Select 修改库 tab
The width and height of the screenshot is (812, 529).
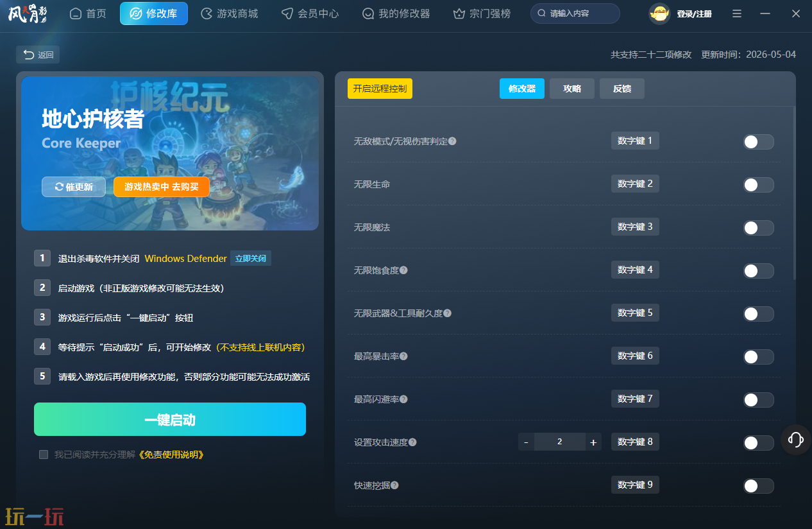tap(154, 13)
